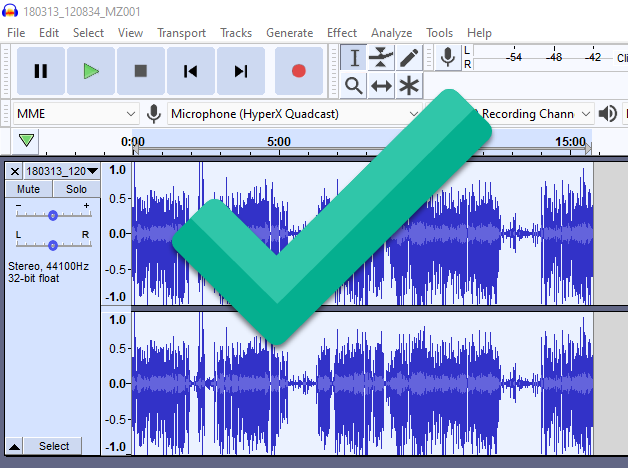Close the 180313_120 track with the X

point(15,171)
